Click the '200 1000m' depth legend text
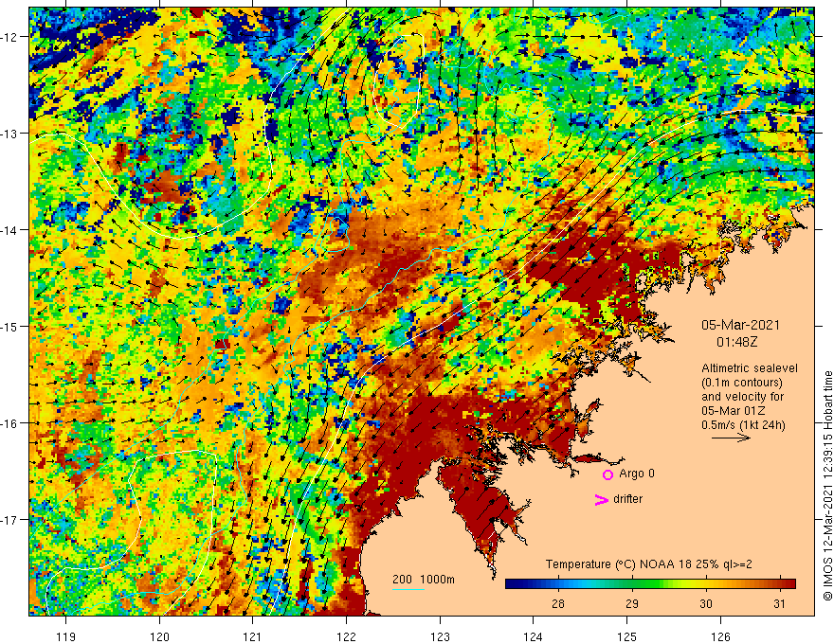 [x=424, y=580]
